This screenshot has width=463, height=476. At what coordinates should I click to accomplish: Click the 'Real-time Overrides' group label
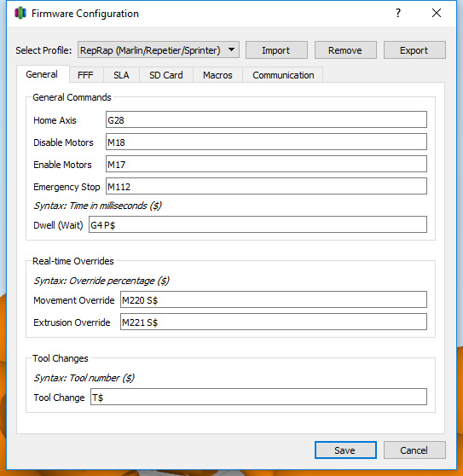coord(73,261)
